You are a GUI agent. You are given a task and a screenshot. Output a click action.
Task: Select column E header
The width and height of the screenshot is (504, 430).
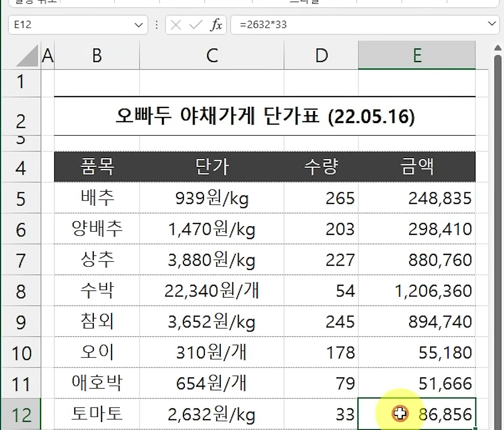[417, 55]
